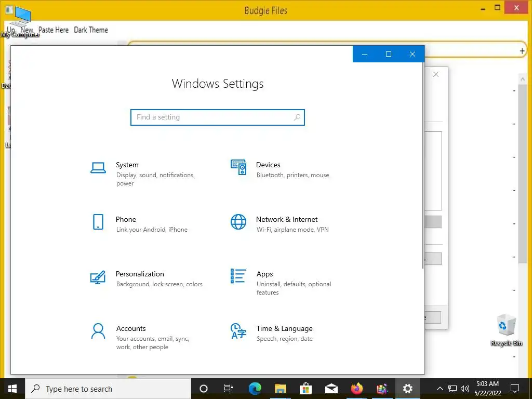
Task: Click the search magnifier in Find a setting
Action: pyautogui.click(x=297, y=117)
